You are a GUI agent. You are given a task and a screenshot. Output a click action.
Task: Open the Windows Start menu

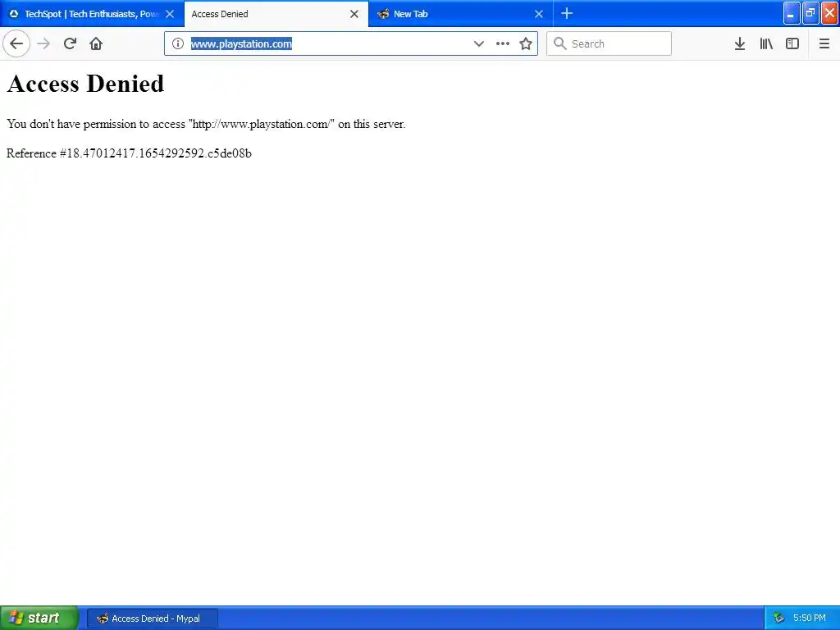click(39, 618)
